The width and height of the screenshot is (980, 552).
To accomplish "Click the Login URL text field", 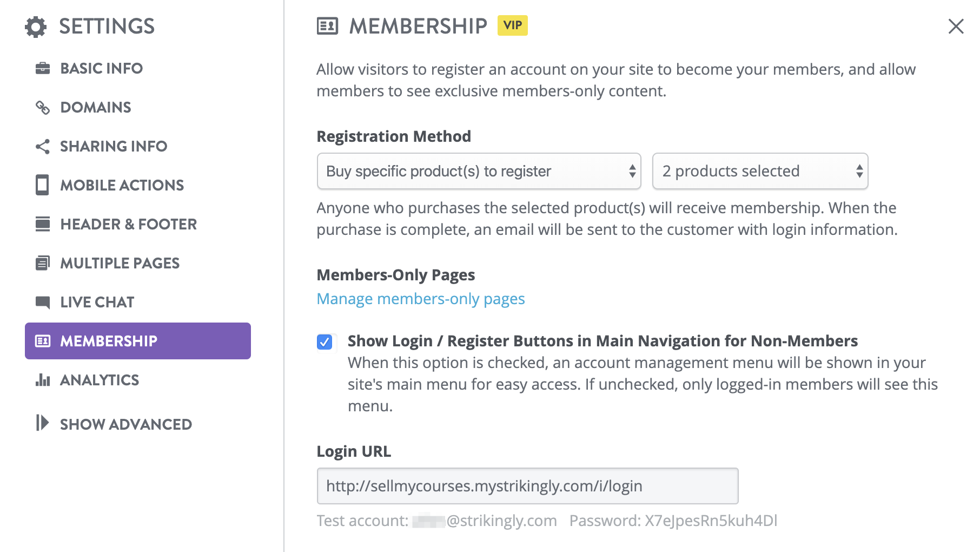I will 527,486.
